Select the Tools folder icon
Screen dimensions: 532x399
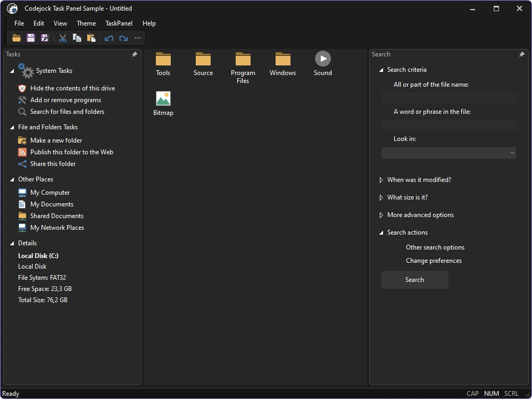pyautogui.click(x=163, y=59)
